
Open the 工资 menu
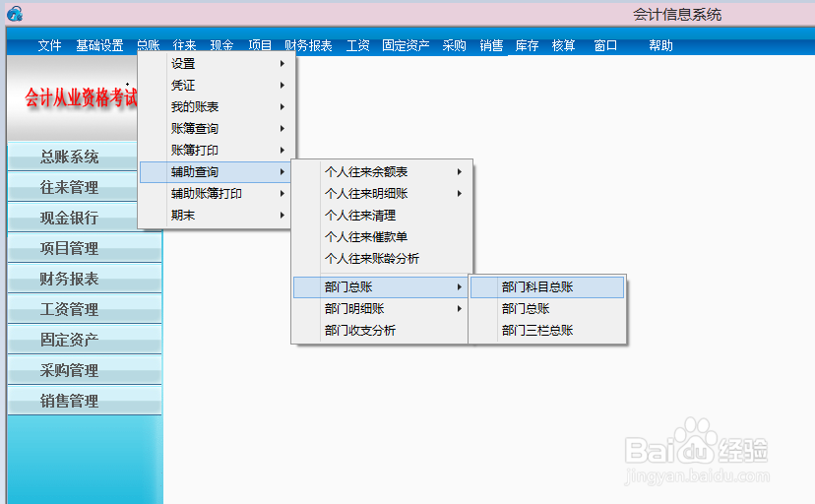[357, 45]
